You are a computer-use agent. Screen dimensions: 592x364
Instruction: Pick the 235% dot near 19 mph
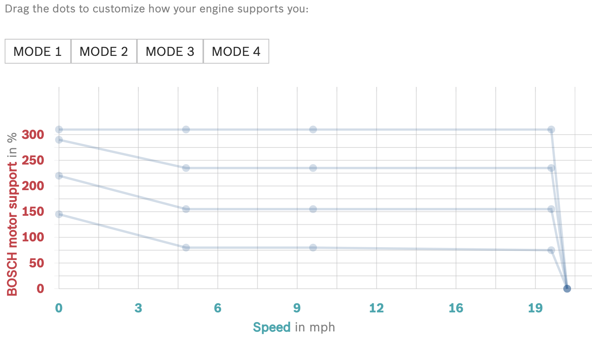(x=551, y=168)
